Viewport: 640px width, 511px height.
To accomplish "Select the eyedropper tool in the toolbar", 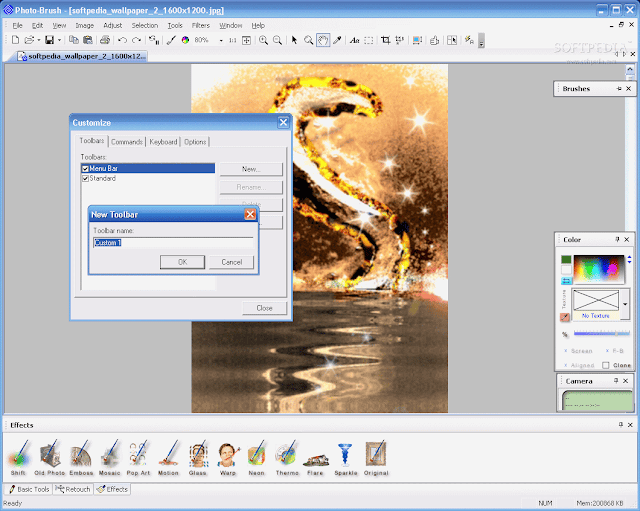I will pyautogui.click(x=337, y=40).
